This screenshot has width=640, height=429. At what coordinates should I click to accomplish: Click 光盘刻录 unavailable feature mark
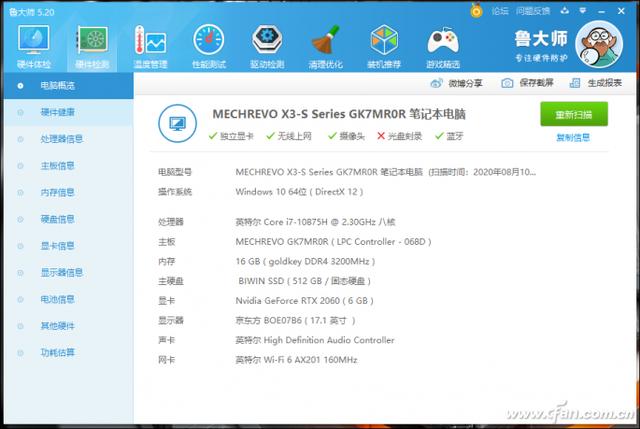click(399, 136)
